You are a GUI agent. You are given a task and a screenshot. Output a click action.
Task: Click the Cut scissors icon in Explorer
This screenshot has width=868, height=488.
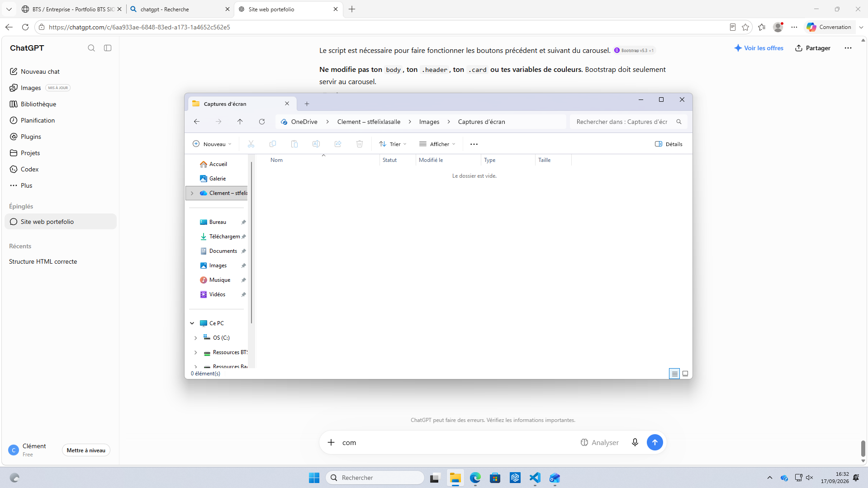[x=251, y=144]
